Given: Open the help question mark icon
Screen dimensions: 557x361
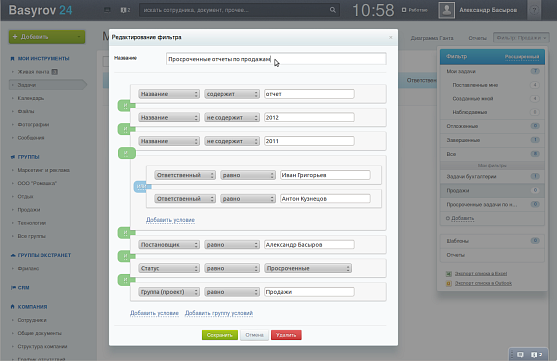Looking at the screenshot, I should (x=534, y=10).
